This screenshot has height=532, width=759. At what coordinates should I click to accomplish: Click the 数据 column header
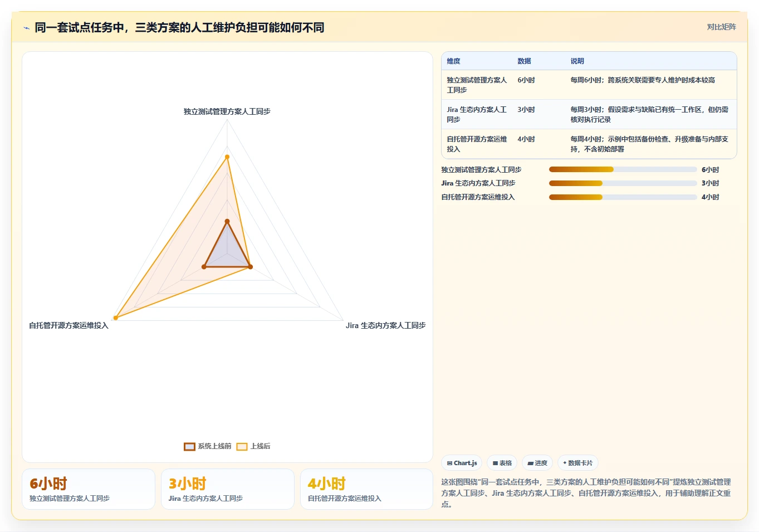pos(524,61)
